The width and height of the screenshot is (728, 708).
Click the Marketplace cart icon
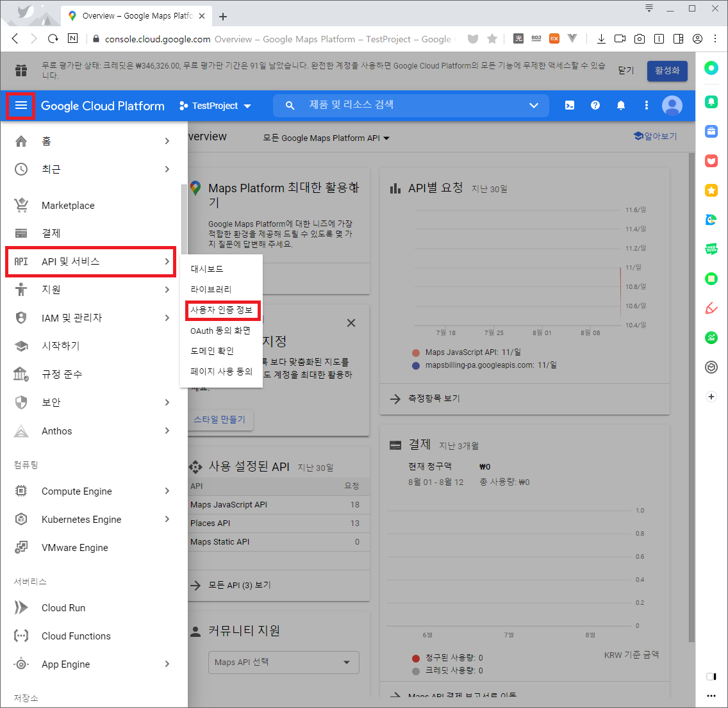pyautogui.click(x=21, y=205)
